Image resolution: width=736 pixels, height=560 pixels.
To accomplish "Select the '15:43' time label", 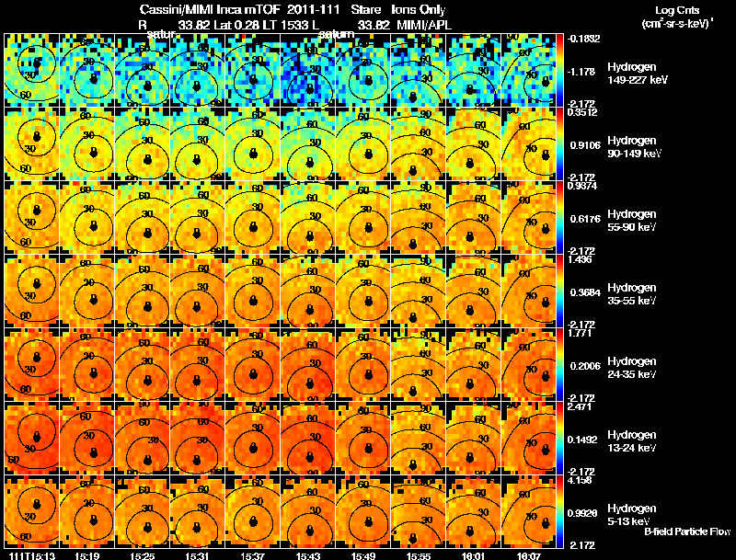I will pyautogui.click(x=308, y=555).
